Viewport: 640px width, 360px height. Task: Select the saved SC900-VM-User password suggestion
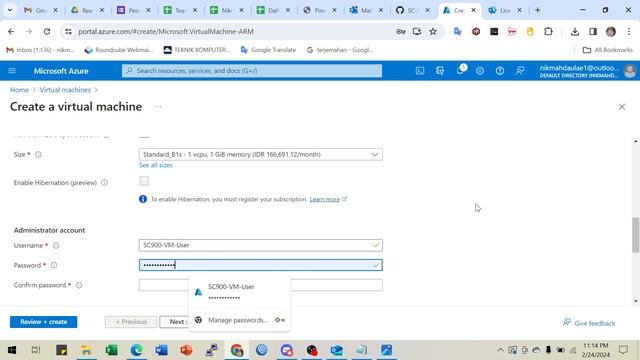tap(240, 292)
